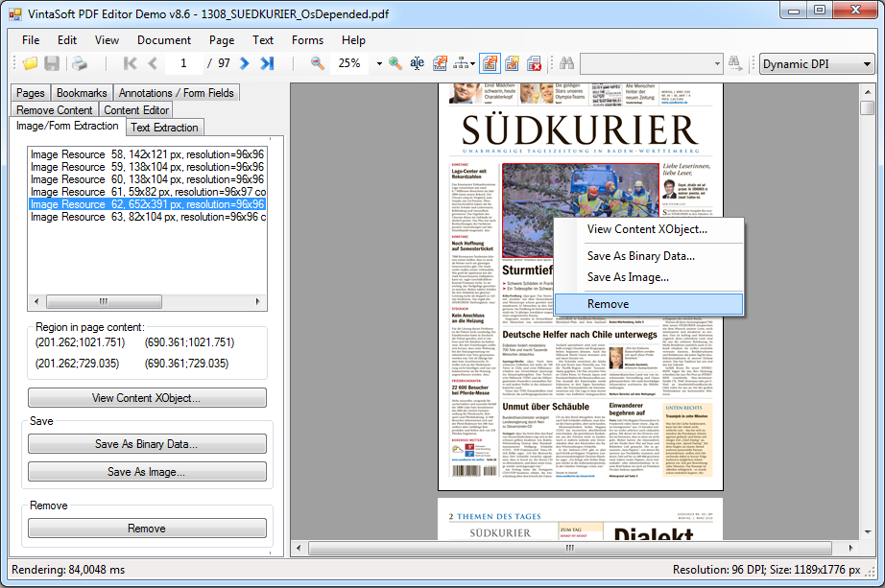Viewport: 885px width, 588px height.
Task: Click the Save As Binary Data button
Action: pyautogui.click(x=147, y=444)
